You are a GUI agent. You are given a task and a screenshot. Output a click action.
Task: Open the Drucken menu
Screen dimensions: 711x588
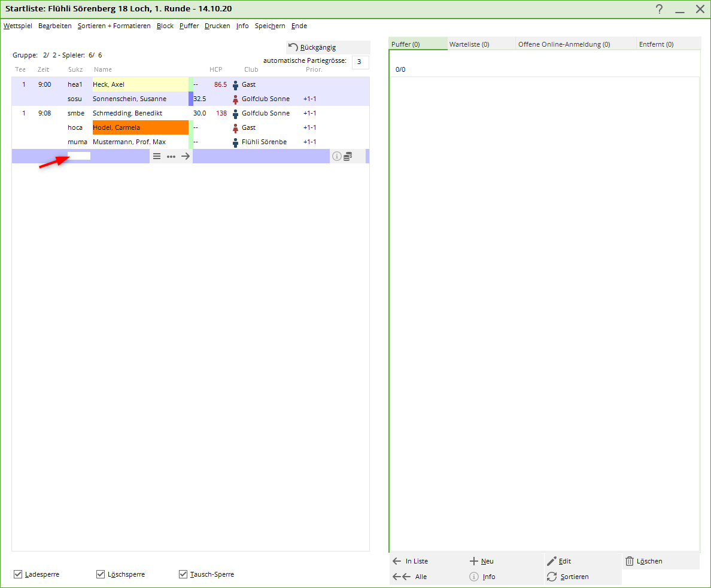[217, 26]
